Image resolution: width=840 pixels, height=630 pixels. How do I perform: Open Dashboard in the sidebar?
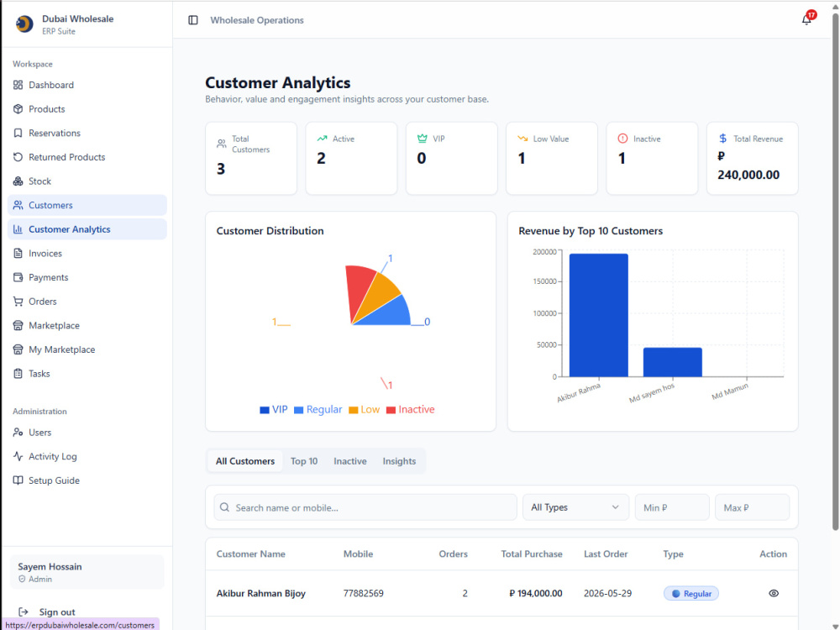[x=87, y=85]
